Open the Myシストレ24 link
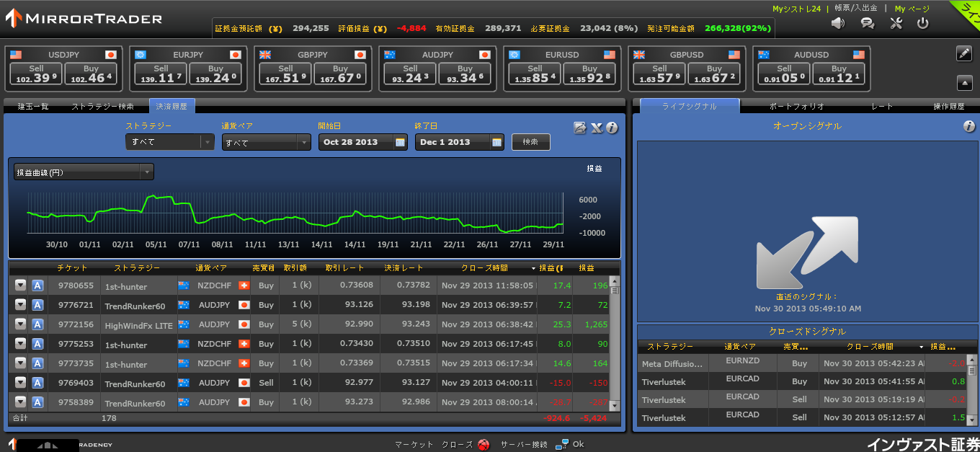The width and height of the screenshot is (980, 452). coord(796,9)
